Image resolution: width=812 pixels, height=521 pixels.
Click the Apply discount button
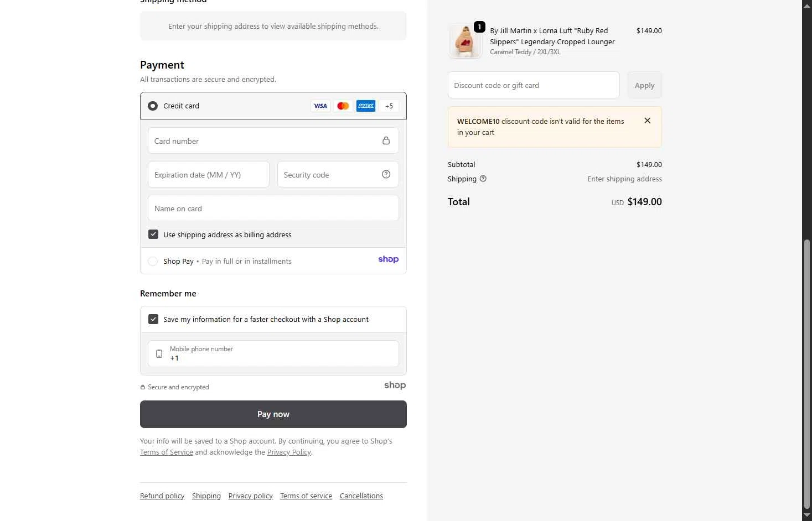click(644, 85)
